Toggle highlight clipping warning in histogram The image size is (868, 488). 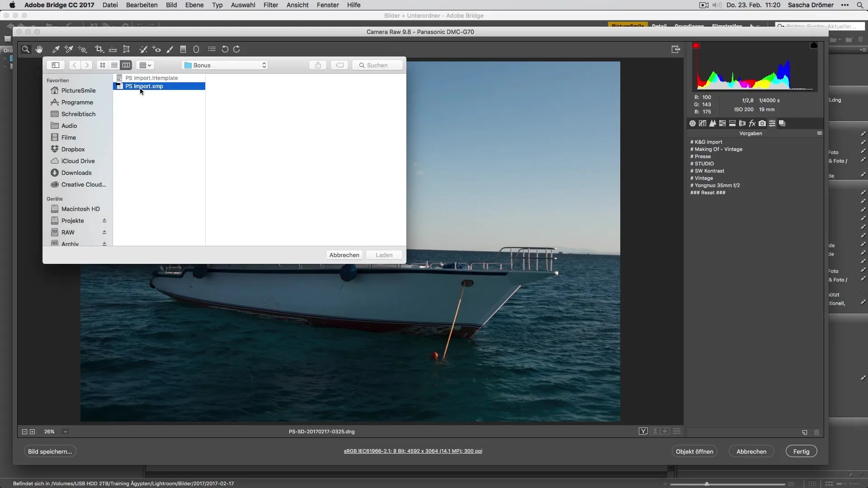pos(814,45)
